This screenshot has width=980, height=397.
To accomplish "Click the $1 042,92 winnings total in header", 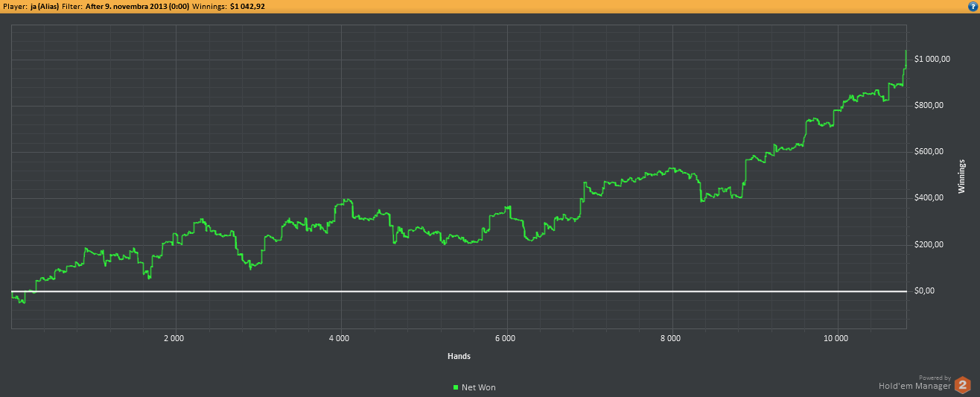I will point(247,6).
